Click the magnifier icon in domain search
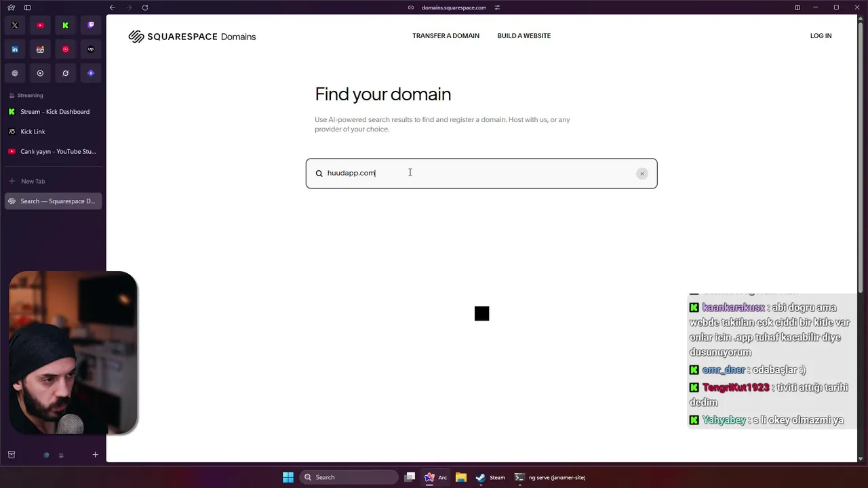 coord(319,174)
